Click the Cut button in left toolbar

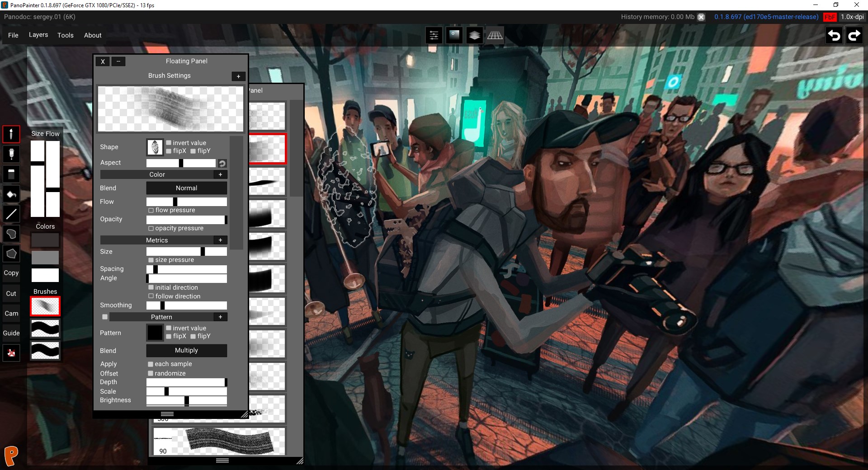(x=11, y=293)
